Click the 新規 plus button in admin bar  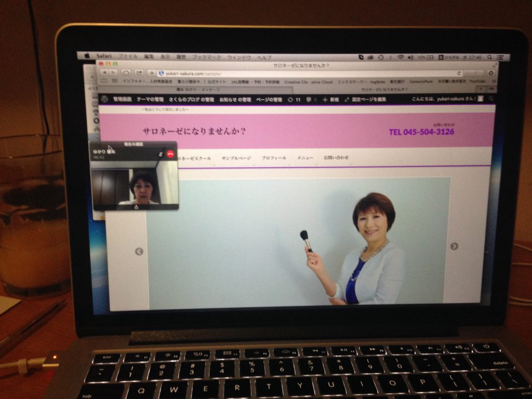click(330, 99)
